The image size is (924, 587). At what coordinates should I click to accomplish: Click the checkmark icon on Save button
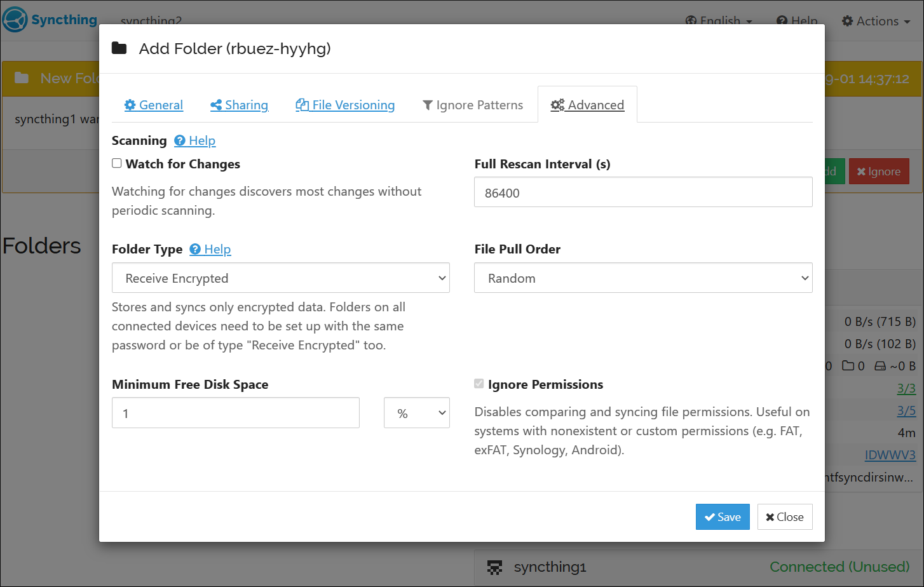710,517
